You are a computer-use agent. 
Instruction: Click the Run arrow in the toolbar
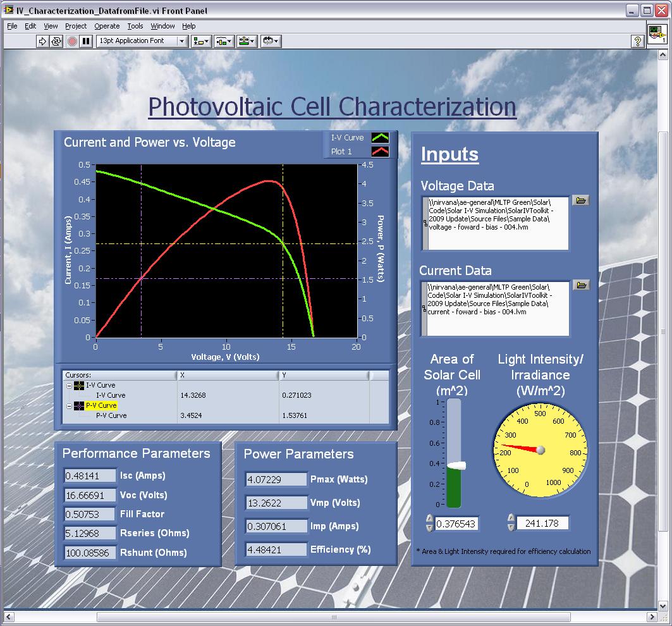pyautogui.click(x=42, y=41)
